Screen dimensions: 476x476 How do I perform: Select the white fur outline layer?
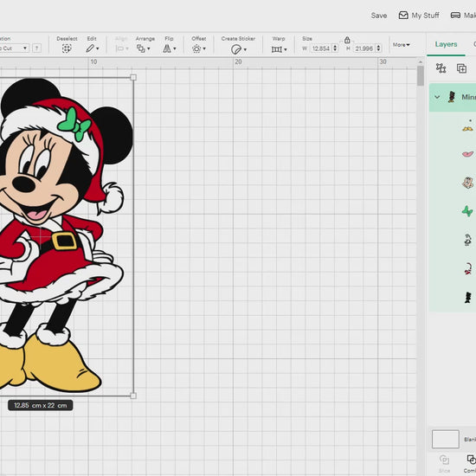coord(467,240)
